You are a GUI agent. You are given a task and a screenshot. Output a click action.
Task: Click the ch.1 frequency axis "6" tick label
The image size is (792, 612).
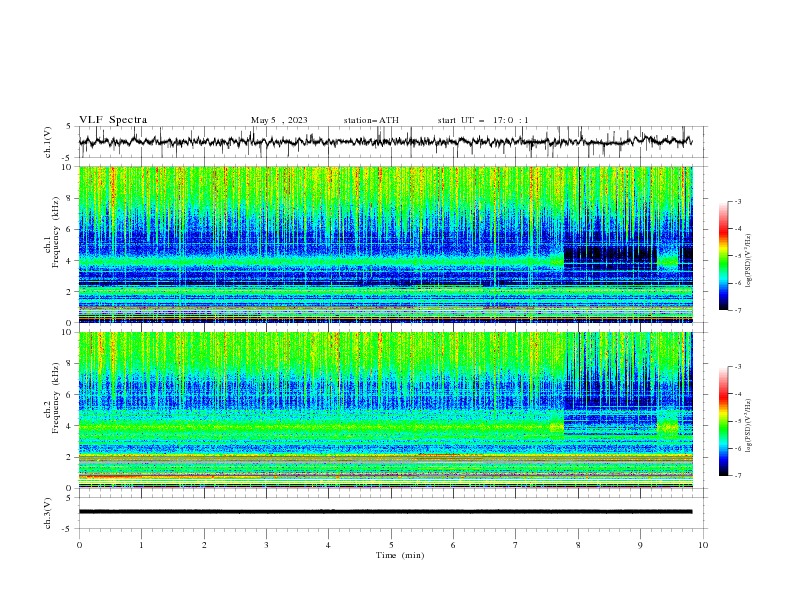(x=71, y=229)
